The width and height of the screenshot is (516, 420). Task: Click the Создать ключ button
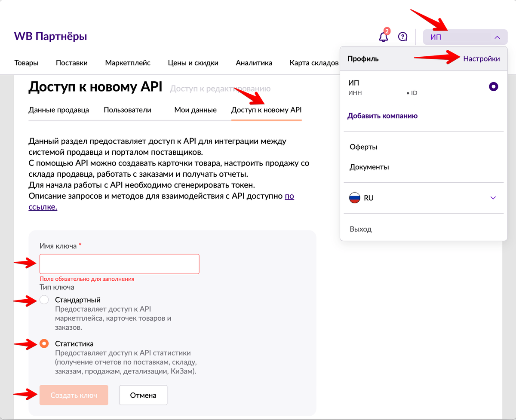click(x=74, y=395)
